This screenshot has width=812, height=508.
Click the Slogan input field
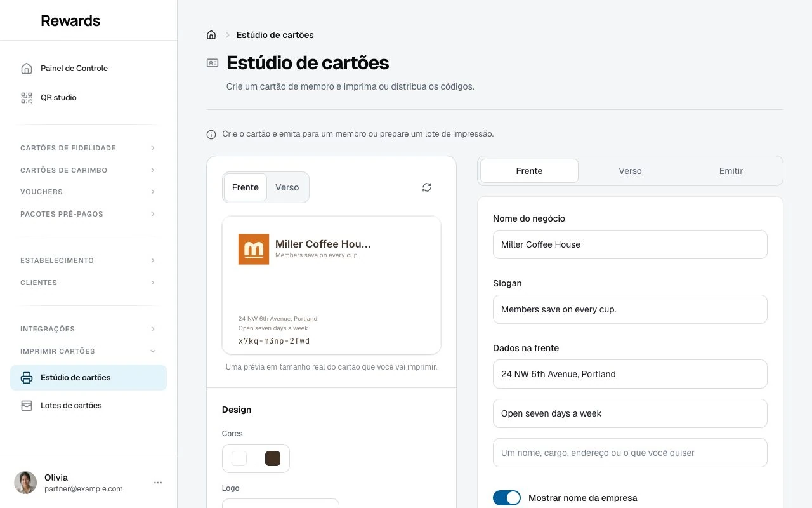click(x=630, y=309)
